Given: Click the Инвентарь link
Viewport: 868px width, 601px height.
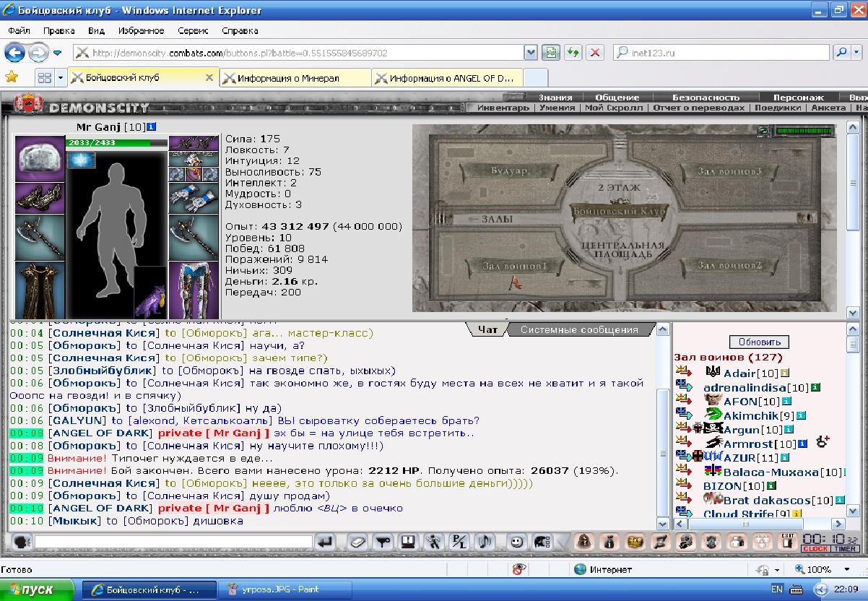Looking at the screenshot, I should pos(503,108).
